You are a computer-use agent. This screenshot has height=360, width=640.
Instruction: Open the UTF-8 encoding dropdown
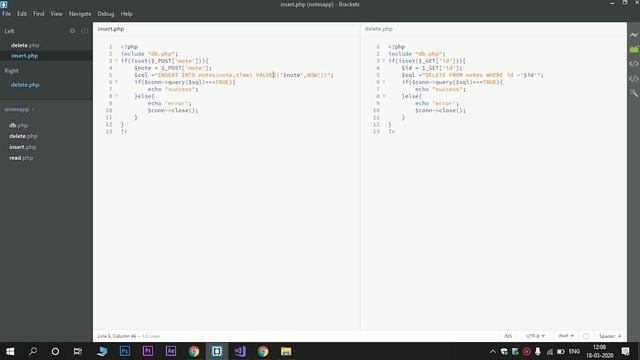tap(535, 336)
